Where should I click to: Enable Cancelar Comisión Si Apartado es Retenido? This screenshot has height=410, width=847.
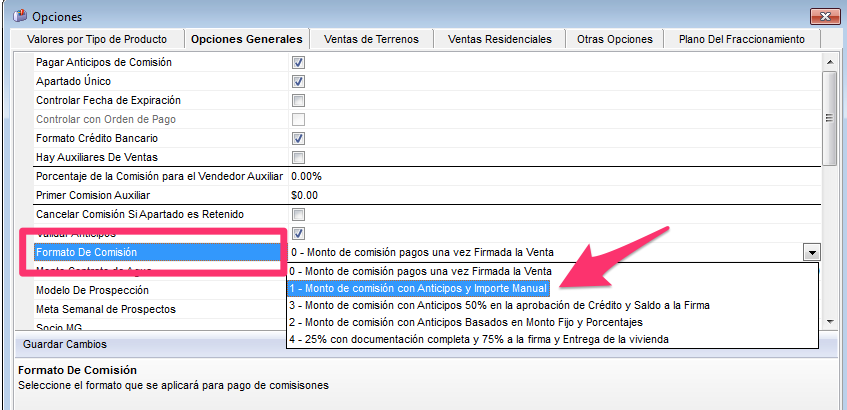pyautogui.click(x=298, y=214)
